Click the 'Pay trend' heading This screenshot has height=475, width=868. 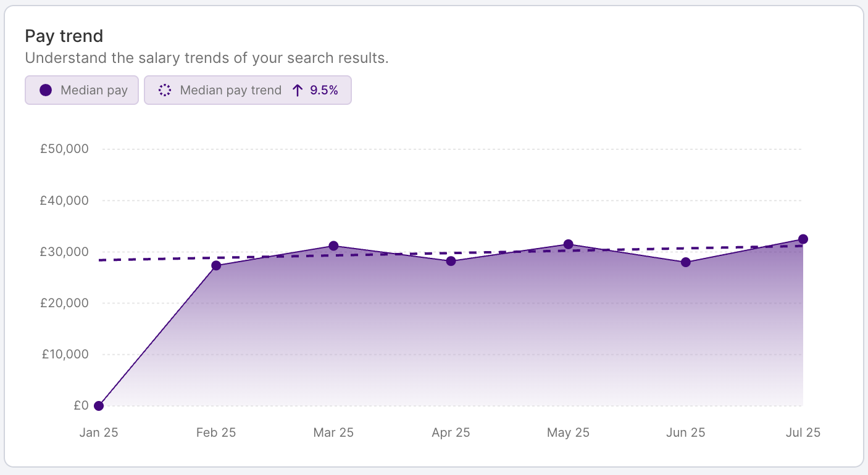click(64, 36)
